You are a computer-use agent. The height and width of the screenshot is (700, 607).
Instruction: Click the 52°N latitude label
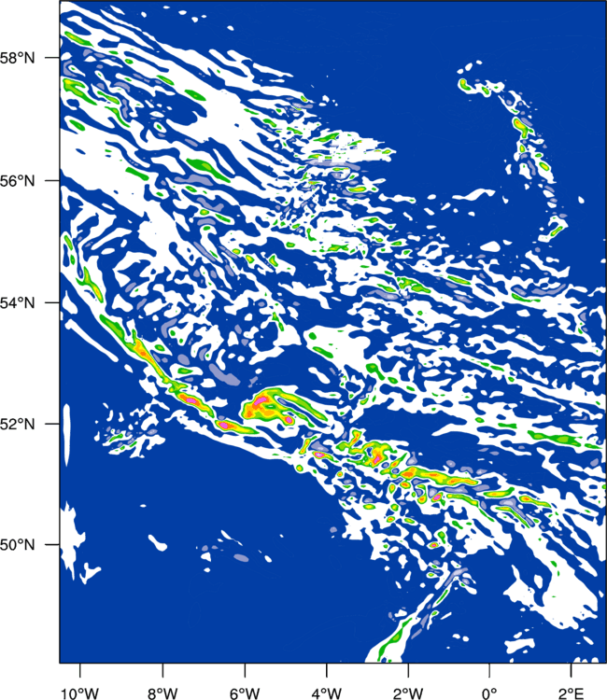pyautogui.click(x=18, y=424)
